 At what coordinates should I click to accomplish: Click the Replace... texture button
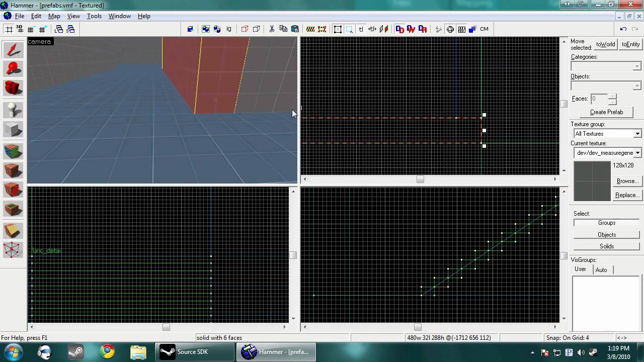(627, 195)
